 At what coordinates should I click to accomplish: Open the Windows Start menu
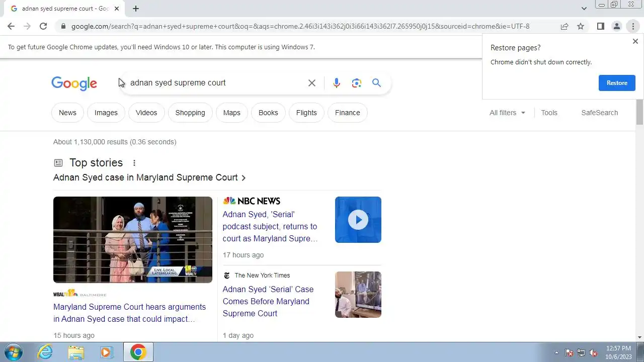click(13, 352)
